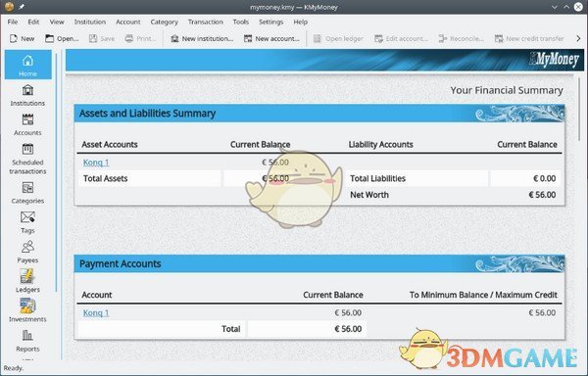Create a New account from toolbar

[x=271, y=38]
